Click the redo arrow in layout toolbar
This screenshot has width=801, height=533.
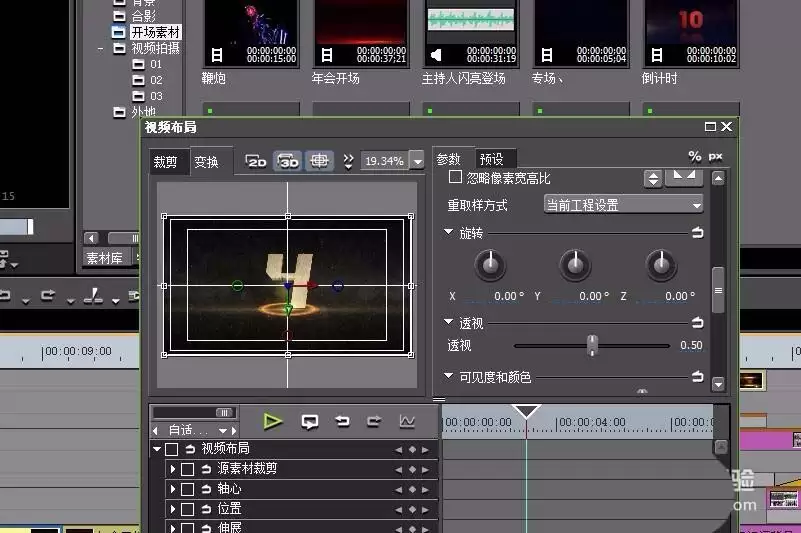pyautogui.click(x=374, y=421)
